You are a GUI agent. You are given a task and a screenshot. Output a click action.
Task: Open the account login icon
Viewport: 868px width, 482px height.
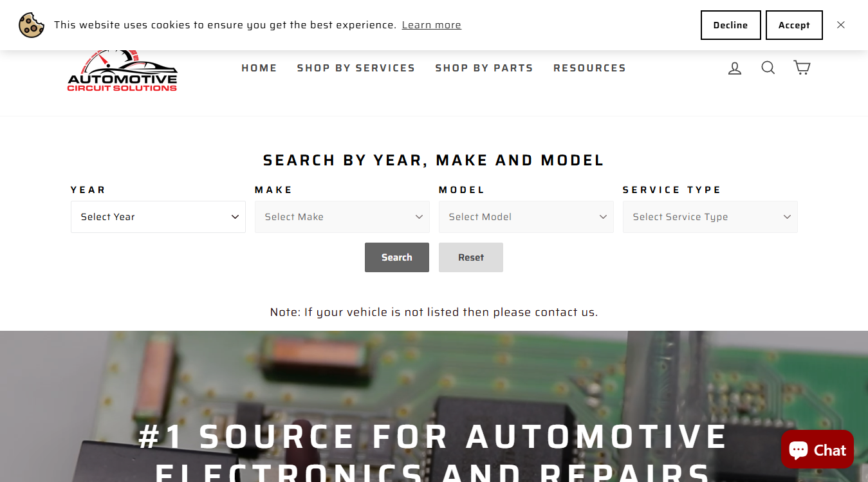click(x=735, y=68)
